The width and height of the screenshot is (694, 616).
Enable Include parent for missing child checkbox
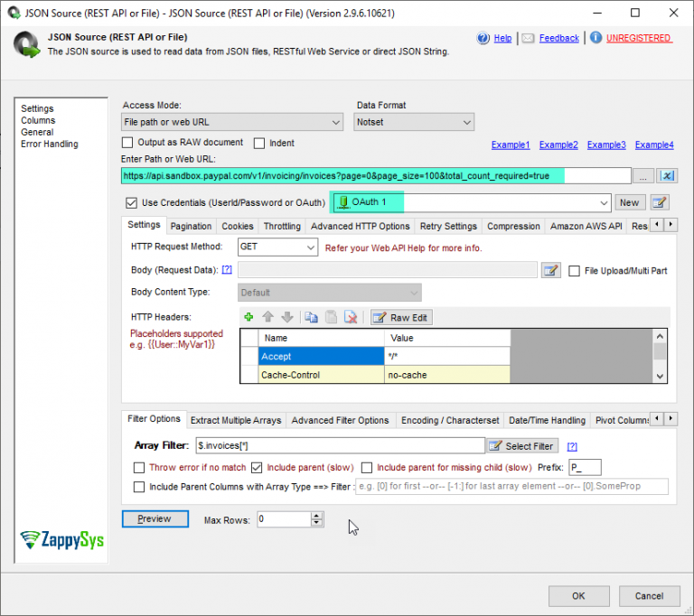pos(367,467)
